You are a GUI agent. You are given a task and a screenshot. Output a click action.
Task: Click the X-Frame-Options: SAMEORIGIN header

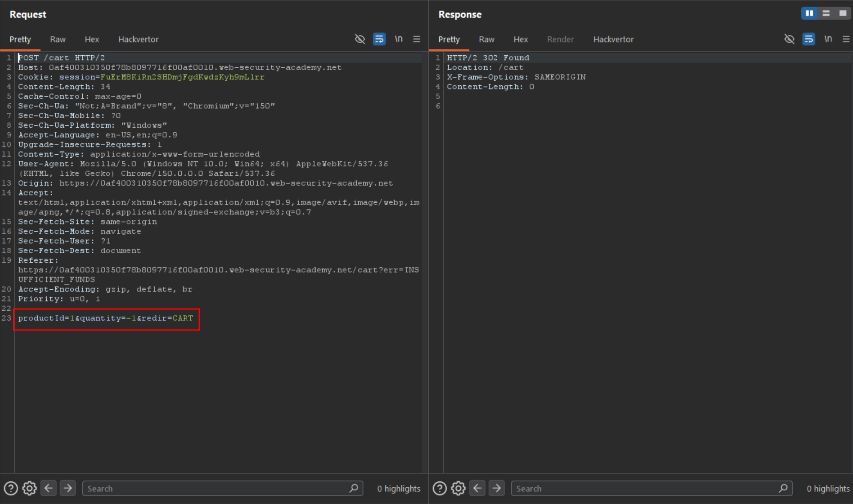coord(517,77)
